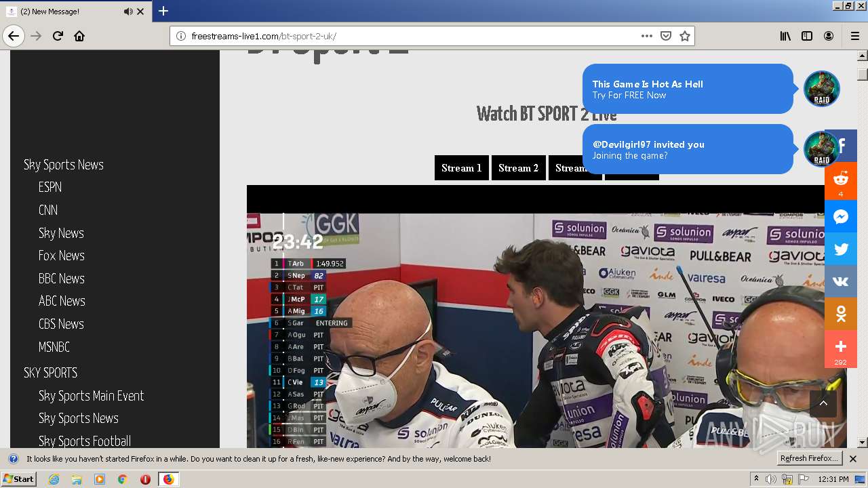
Task: Open SKY SPORTS category link
Action: [x=50, y=373]
